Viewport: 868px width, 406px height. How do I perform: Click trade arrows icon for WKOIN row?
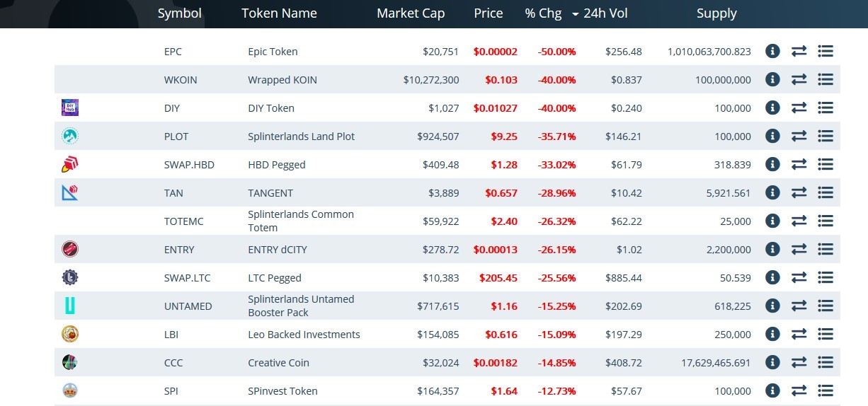(x=799, y=79)
